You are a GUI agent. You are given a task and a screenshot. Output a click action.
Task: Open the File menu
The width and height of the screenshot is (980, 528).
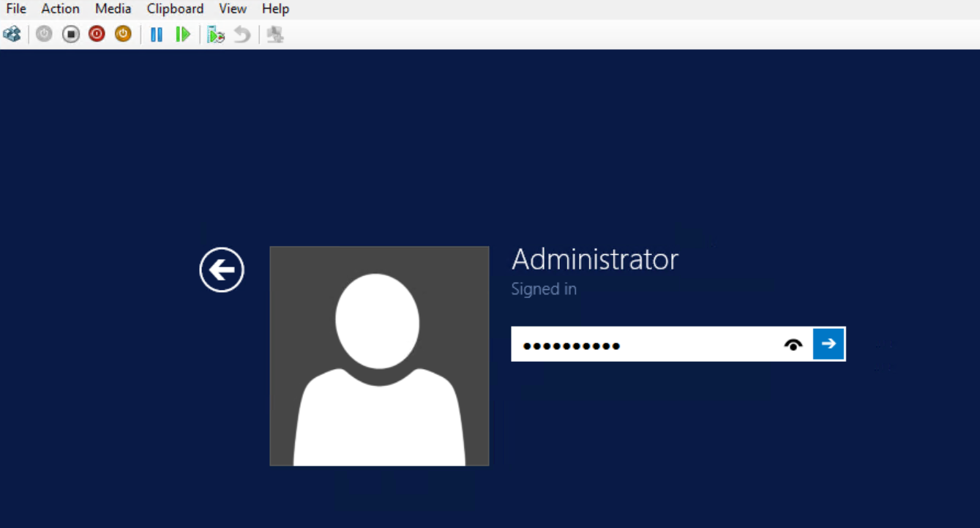click(x=16, y=9)
